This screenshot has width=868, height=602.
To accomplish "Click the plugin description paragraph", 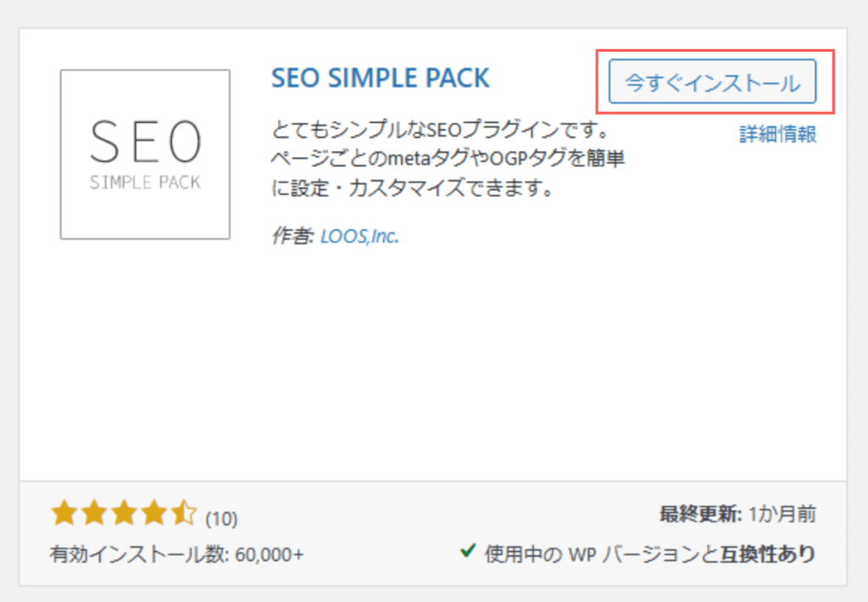I will (x=448, y=159).
